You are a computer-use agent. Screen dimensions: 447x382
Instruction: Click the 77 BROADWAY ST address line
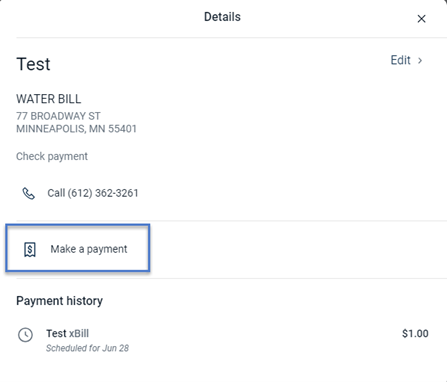click(x=58, y=116)
